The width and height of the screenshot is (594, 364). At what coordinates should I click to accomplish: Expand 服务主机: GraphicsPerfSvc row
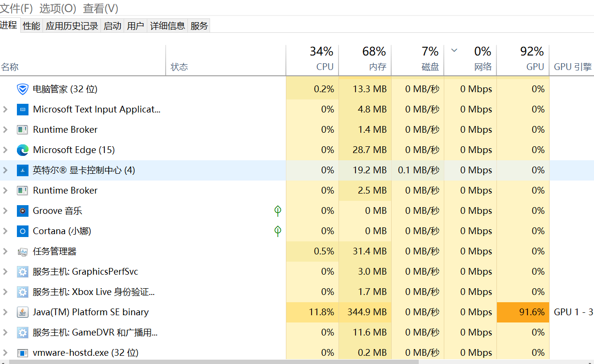(x=5, y=272)
